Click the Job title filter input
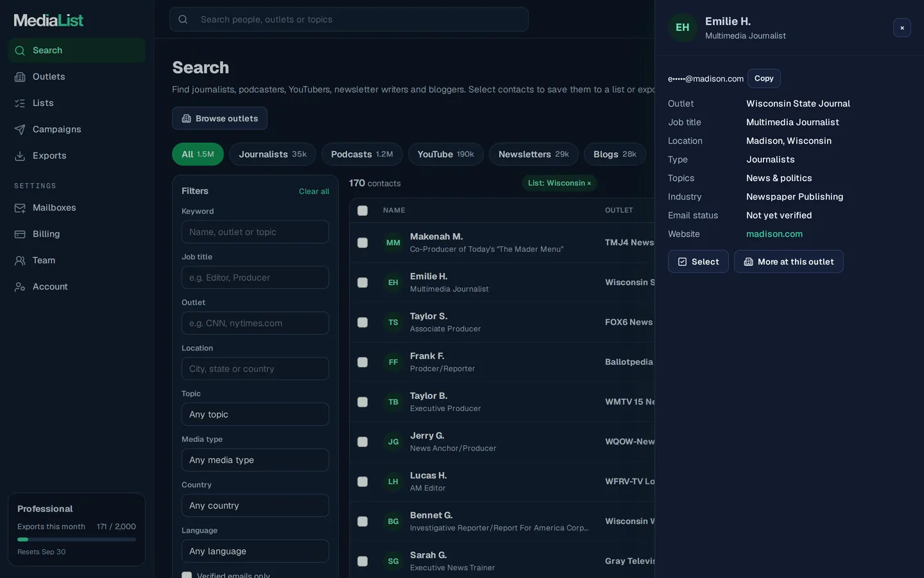 click(255, 277)
